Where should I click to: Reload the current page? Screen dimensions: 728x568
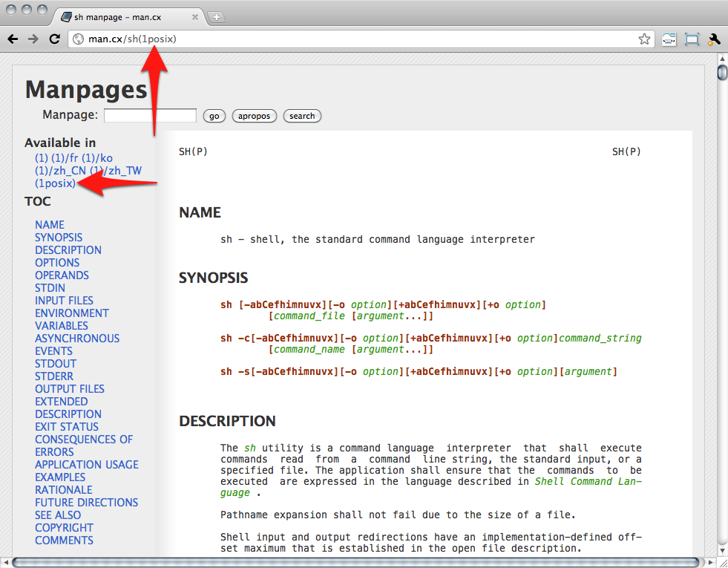(54, 39)
